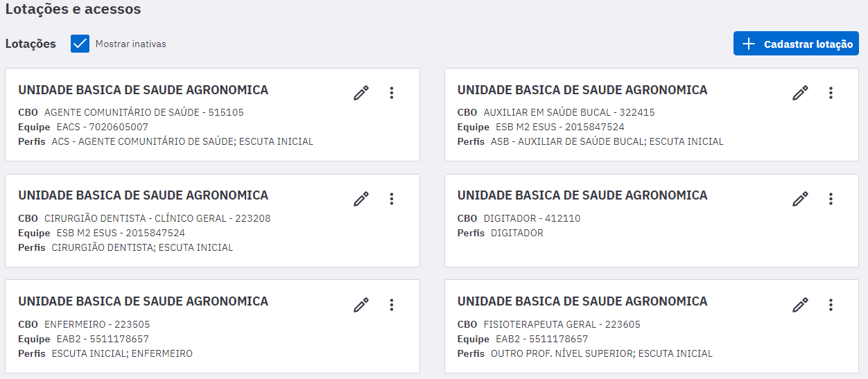Open three-dot menu on Cirurgião Dentista card

(x=392, y=199)
